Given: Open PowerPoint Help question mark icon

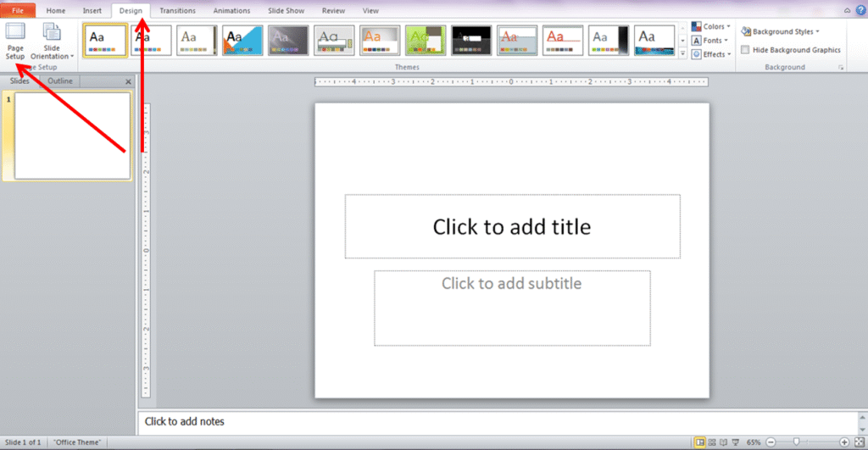Looking at the screenshot, I should [x=860, y=10].
